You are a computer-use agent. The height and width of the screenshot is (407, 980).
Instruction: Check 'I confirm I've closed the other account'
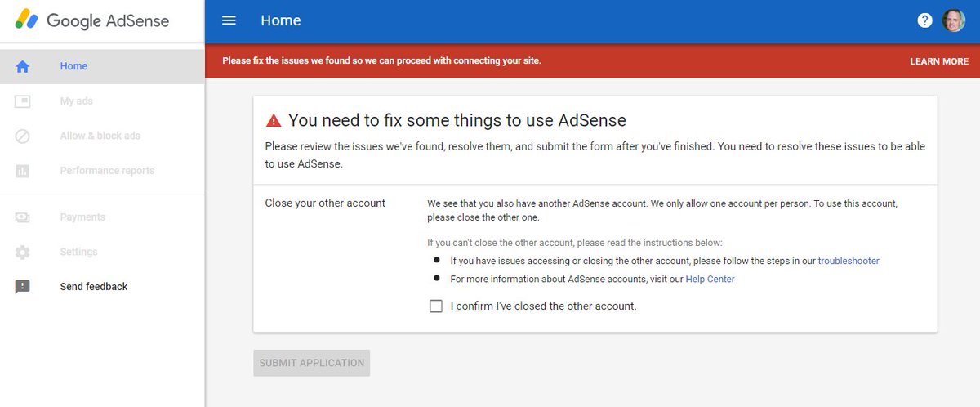436,306
